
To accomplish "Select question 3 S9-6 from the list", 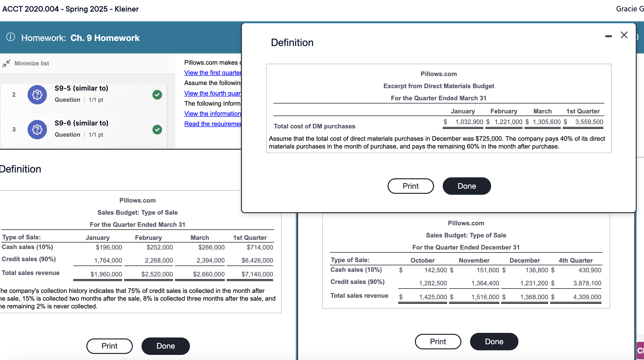I will (81, 123).
